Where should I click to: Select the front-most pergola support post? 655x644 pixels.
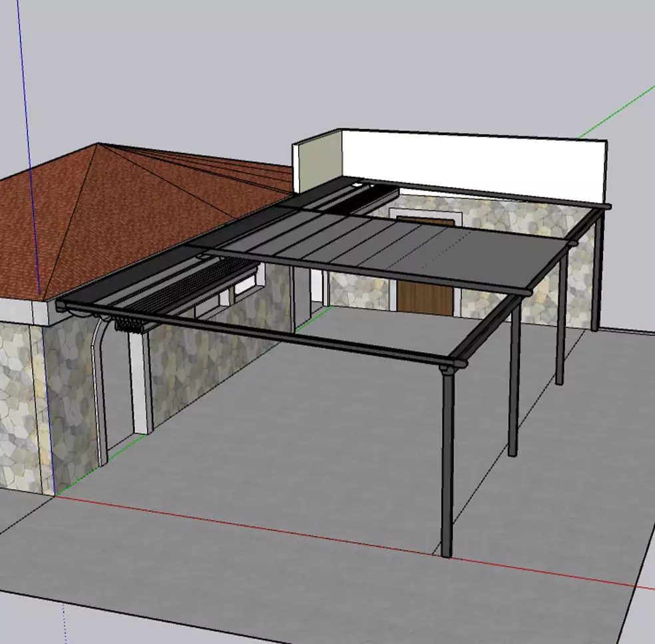click(x=447, y=466)
